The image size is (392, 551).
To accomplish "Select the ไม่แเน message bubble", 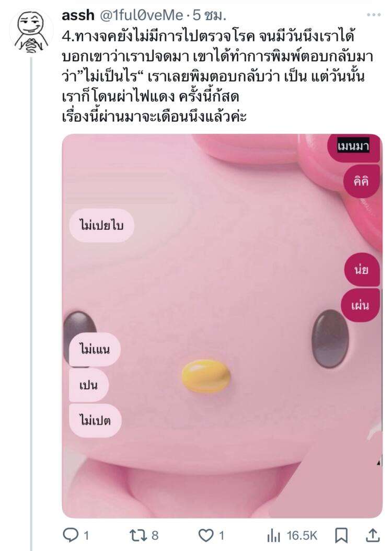I will coord(95,350).
